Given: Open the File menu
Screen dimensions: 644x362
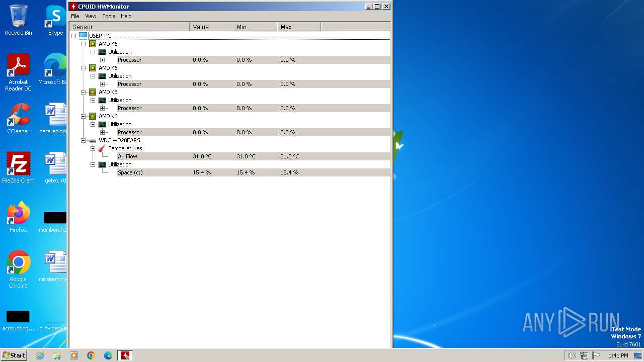Looking at the screenshot, I should click(75, 16).
